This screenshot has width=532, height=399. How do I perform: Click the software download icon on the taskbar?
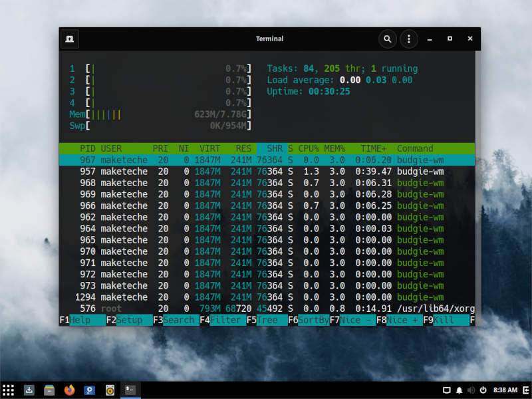click(29, 390)
